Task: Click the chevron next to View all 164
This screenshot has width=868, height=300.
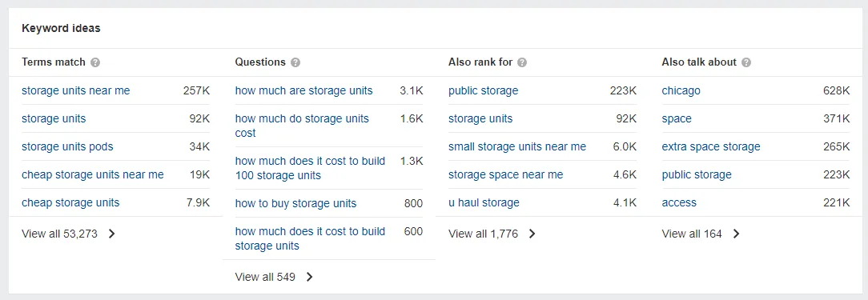Action: click(x=736, y=234)
